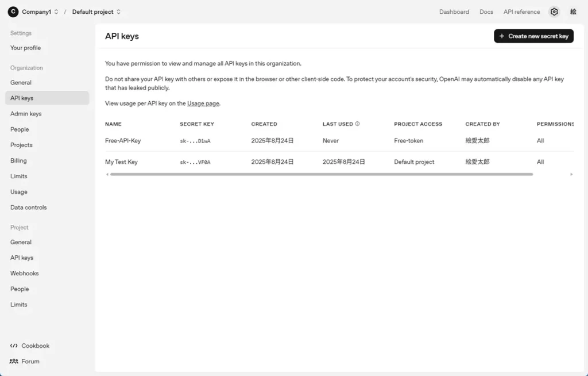Open the settings gear icon
This screenshot has width=588, height=376.
554,12
